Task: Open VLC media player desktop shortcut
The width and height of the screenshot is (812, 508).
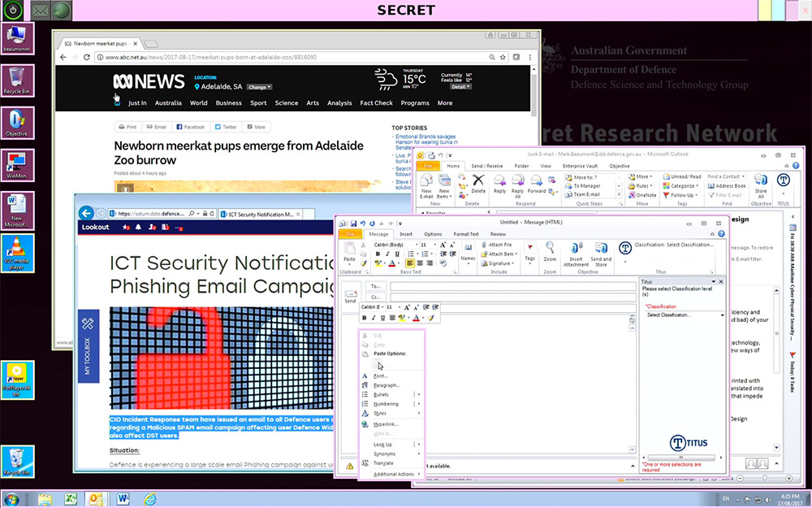Action: tap(17, 253)
